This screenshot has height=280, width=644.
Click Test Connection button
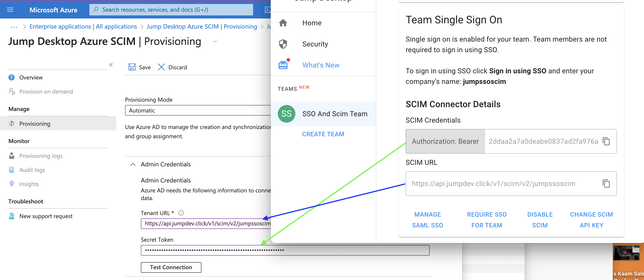[x=171, y=267]
